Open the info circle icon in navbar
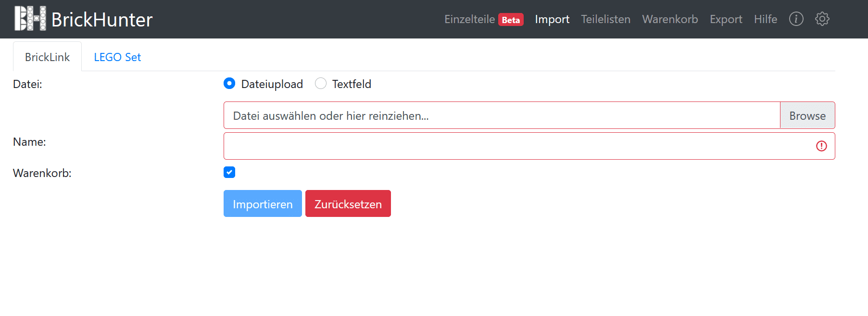This screenshot has height=316, width=868. 796,19
